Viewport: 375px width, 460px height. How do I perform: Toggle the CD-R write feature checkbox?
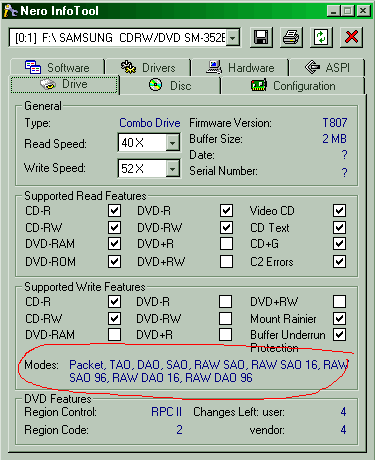tap(114, 302)
